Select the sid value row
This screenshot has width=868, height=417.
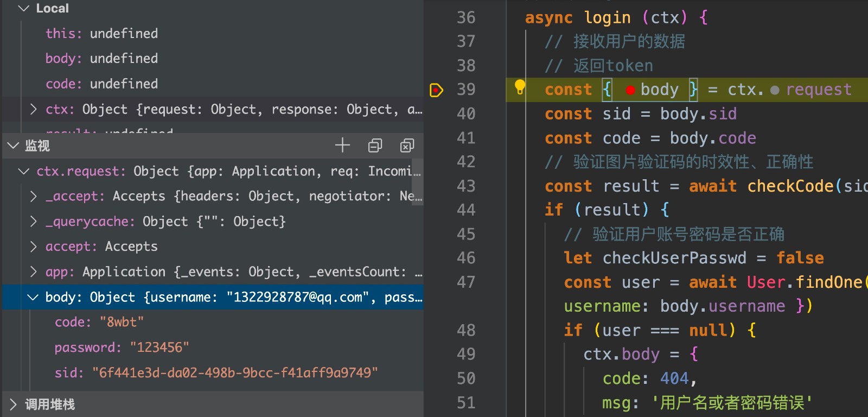click(x=216, y=373)
